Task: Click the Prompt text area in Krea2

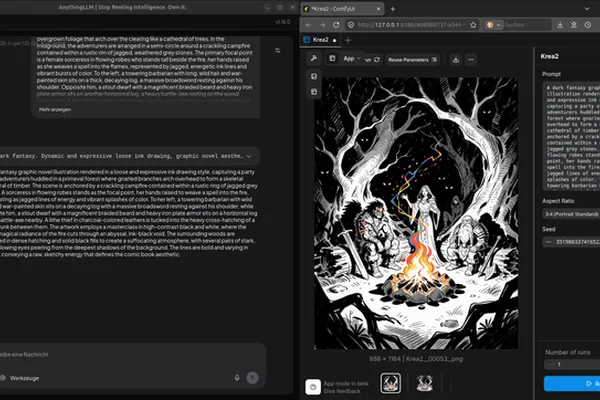Action: tap(571, 136)
